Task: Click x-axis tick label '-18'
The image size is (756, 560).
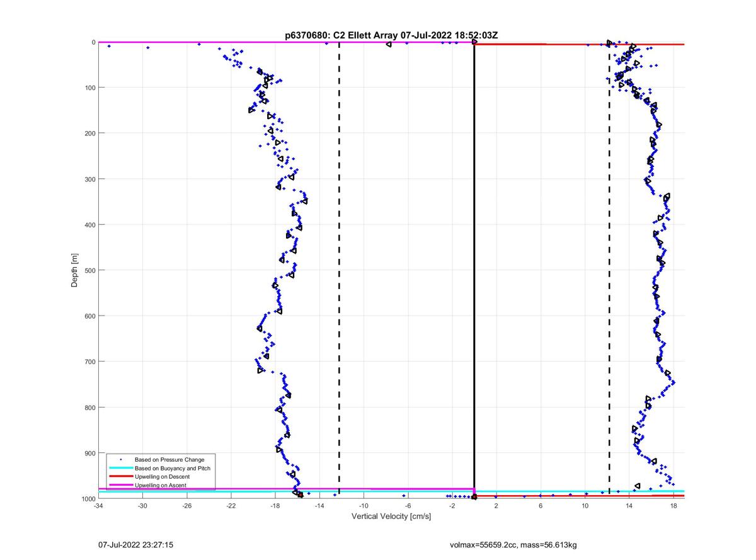Action: click(275, 506)
